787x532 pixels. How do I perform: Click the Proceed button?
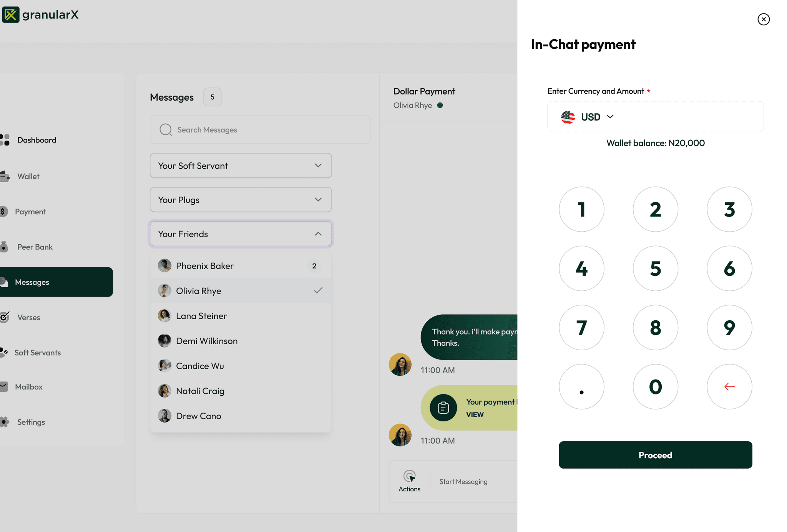(655, 455)
